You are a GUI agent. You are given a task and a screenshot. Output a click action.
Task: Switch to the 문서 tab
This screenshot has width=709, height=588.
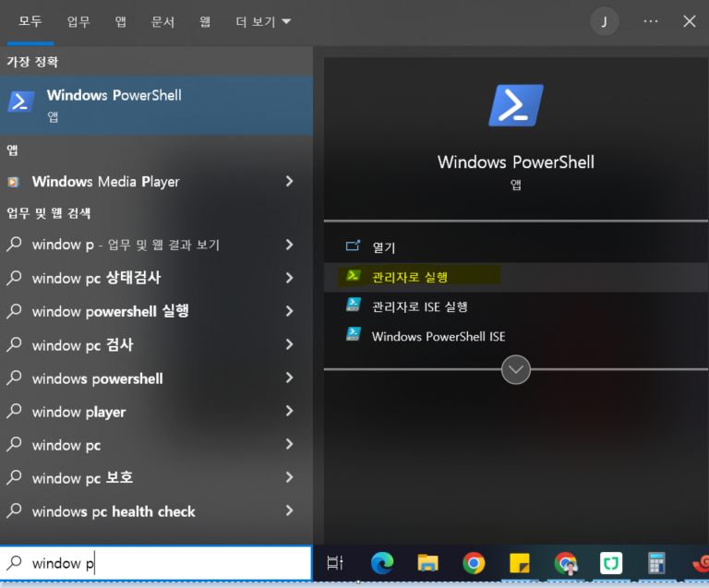[162, 21]
